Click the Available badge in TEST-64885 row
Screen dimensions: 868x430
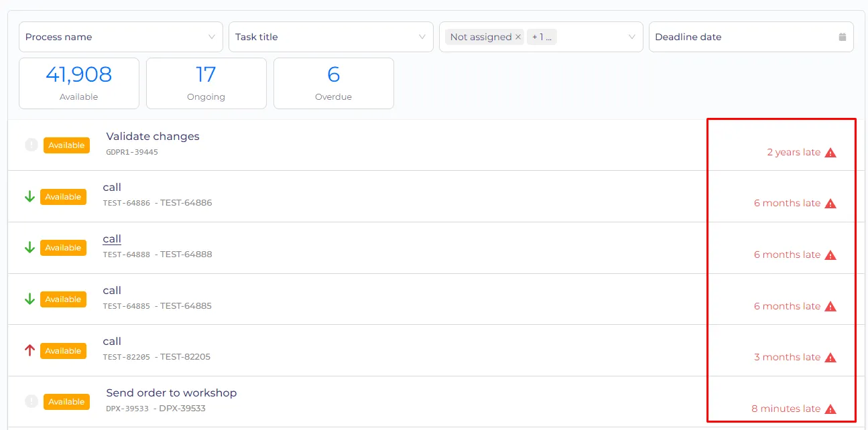point(63,299)
